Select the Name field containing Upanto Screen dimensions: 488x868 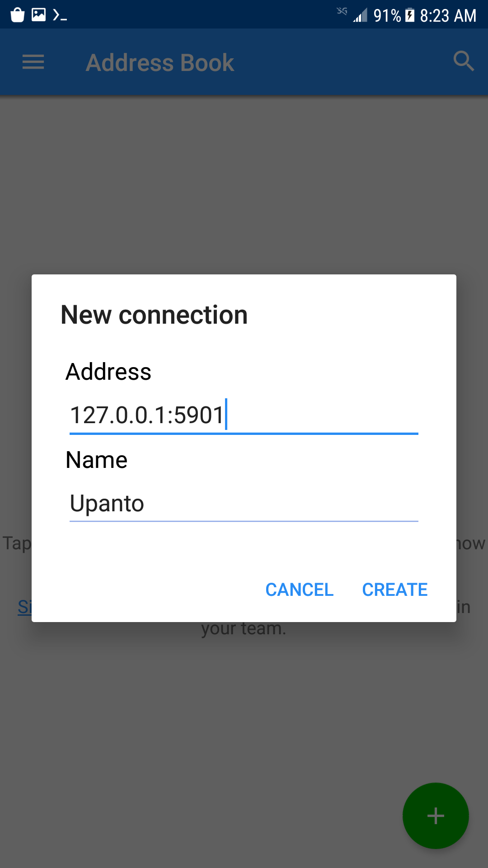(x=244, y=503)
